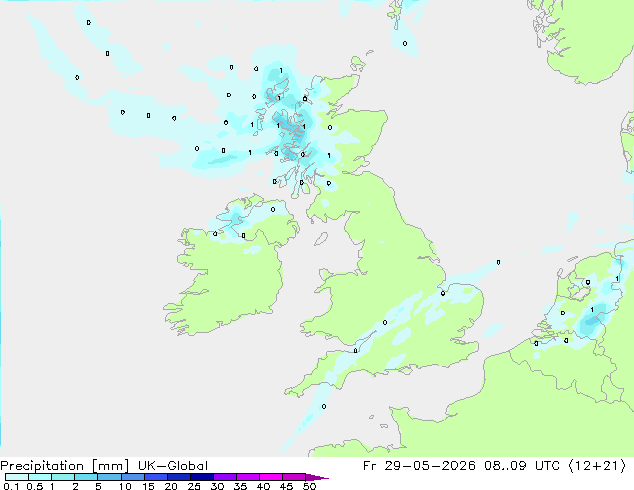Click the (12+21) forecast offset text

coord(597,466)
